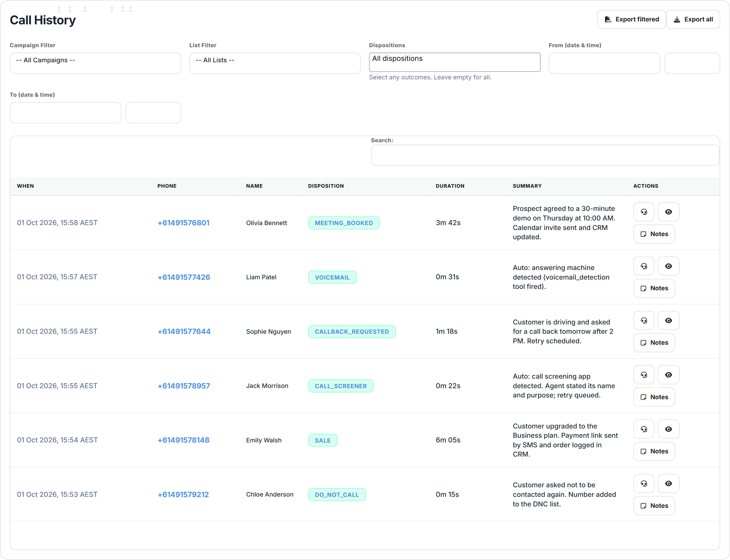Open Notes for Liam Patel
This screenshot has height=560, width=730.
click(654, 288)
